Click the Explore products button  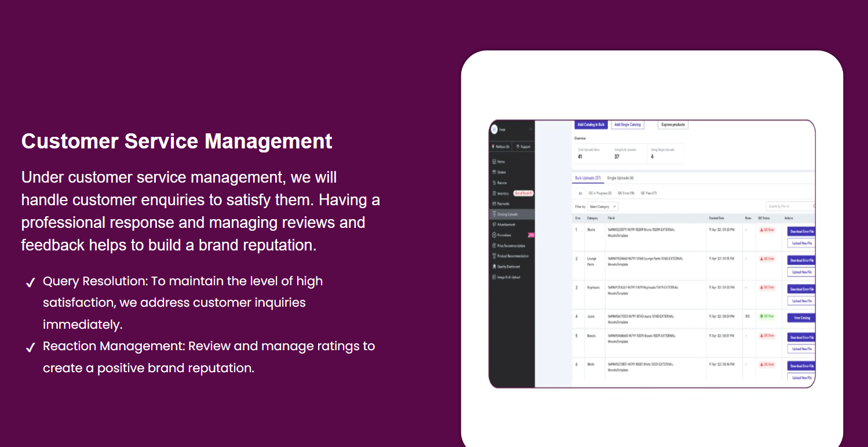coord(673,125)
